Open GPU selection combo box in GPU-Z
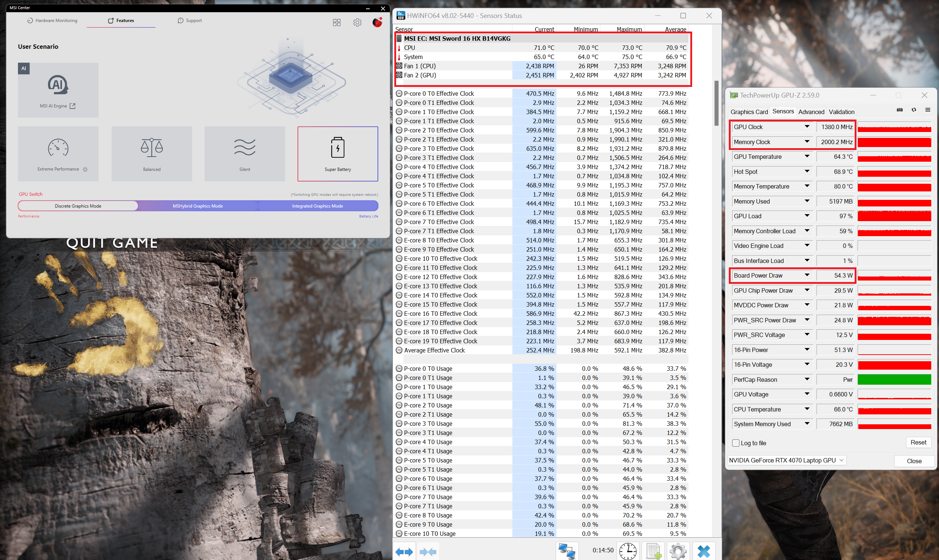 786,460
